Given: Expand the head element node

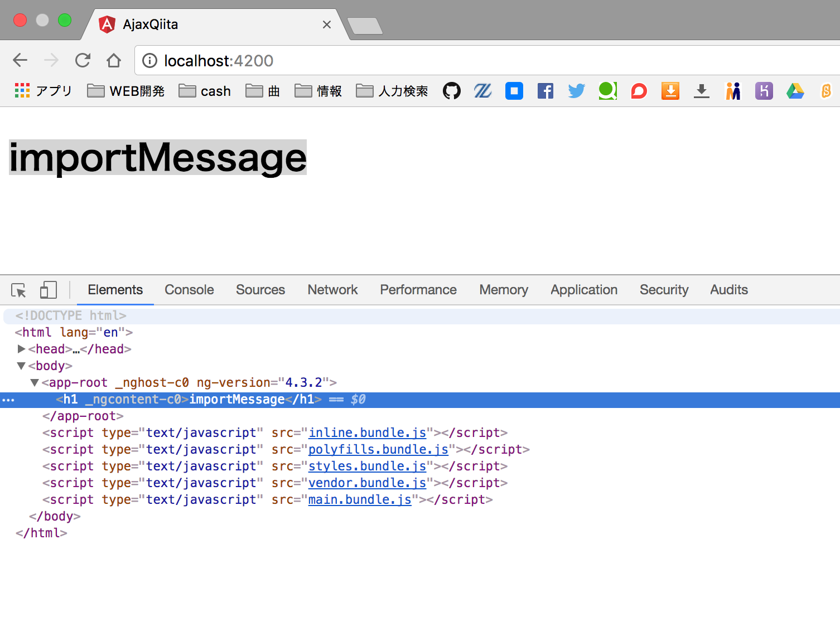Looking at the screenshot, I should [21, 349].
